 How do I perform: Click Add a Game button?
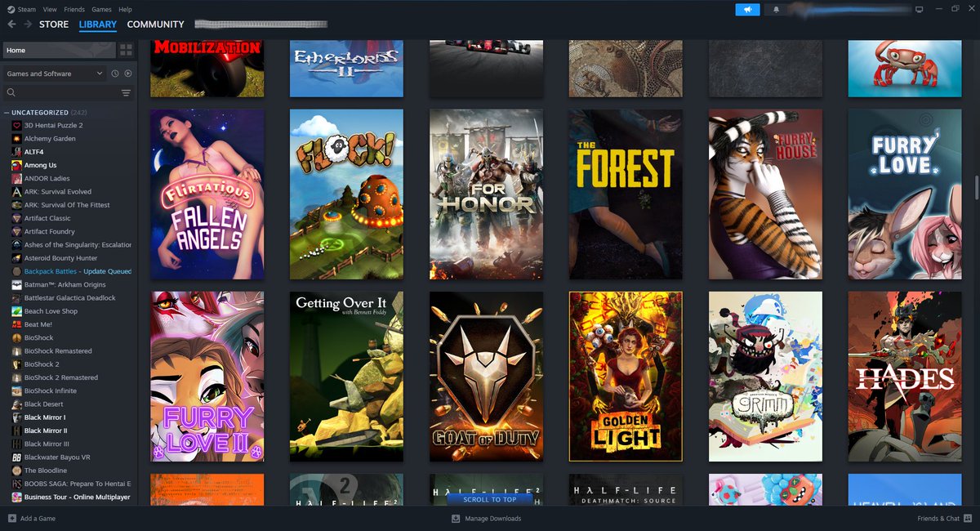pos(32,519)
